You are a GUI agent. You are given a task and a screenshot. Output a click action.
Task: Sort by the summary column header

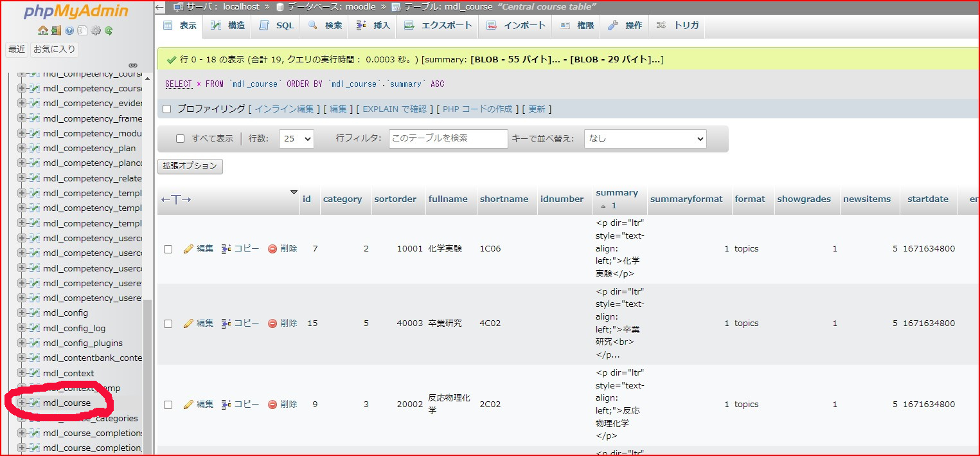(617, 193)
